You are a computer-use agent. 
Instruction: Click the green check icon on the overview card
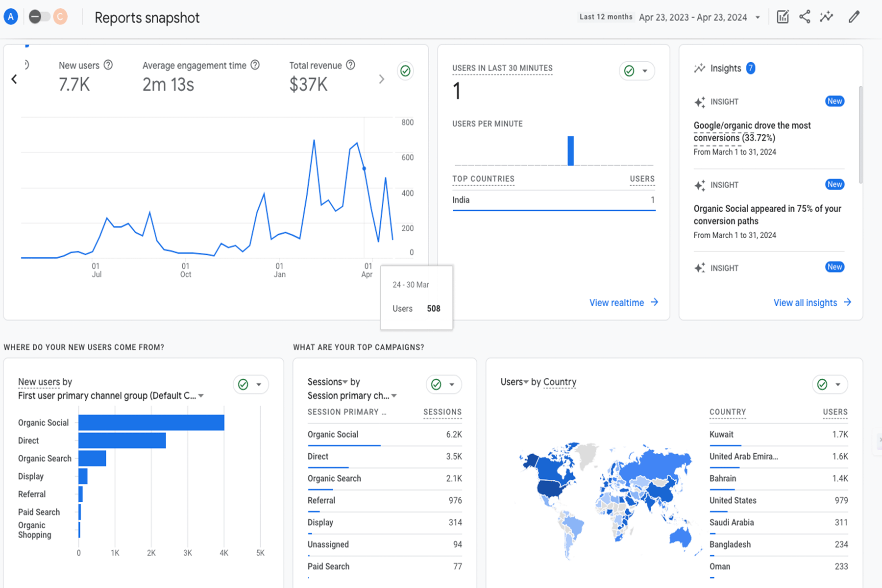point(405,71)
